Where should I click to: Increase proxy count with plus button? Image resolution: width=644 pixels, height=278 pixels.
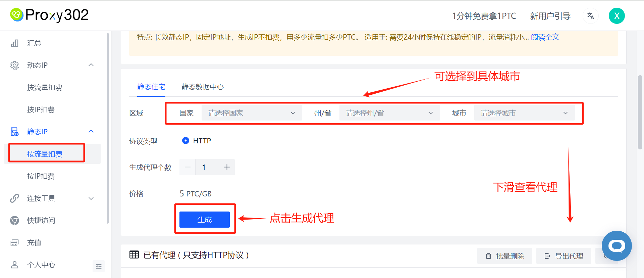227,167
